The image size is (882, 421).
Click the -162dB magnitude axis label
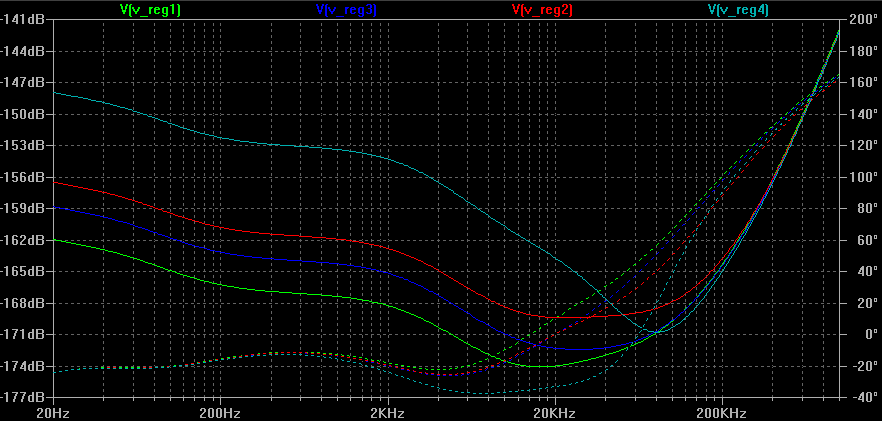click(21, 240)
